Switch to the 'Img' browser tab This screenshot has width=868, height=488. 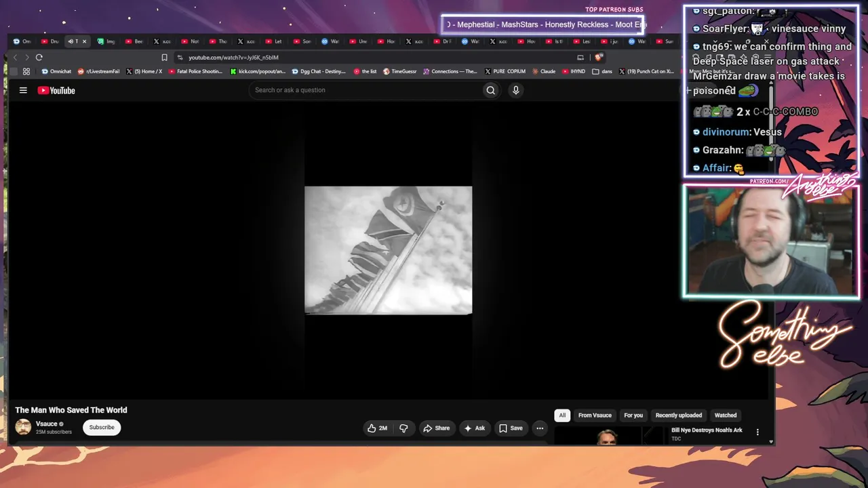coord(106,41)
